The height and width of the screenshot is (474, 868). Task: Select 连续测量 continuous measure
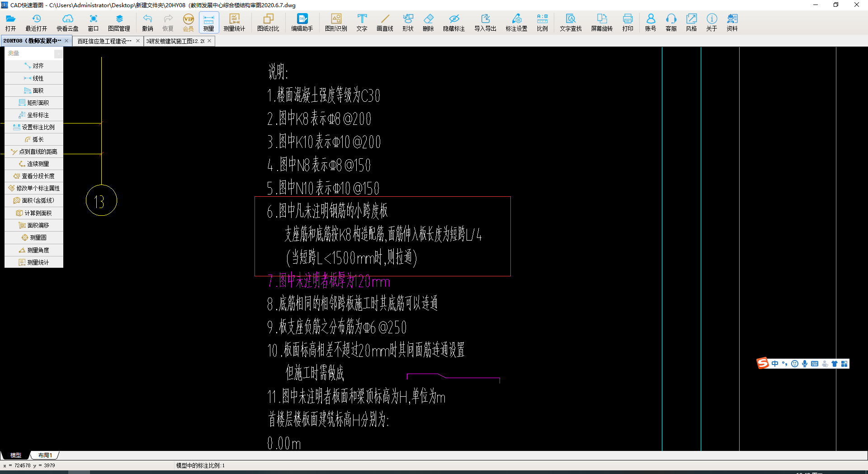click(34, 164)
